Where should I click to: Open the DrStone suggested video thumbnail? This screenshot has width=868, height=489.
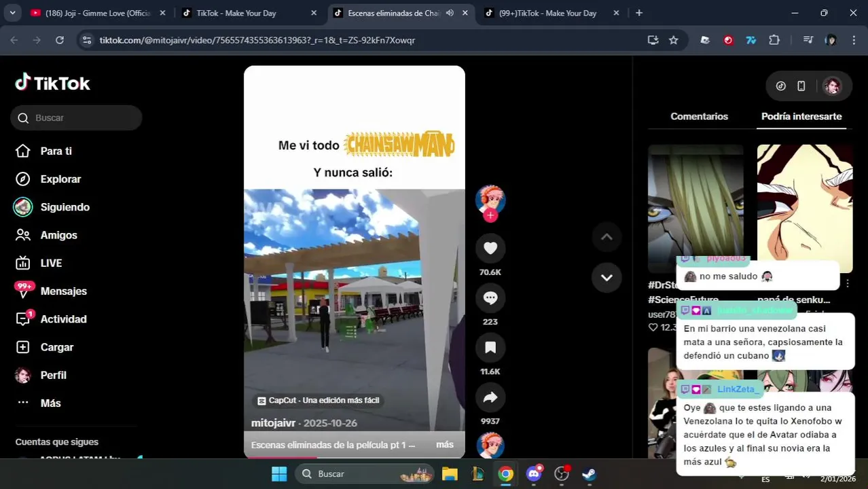coord(695,208)
